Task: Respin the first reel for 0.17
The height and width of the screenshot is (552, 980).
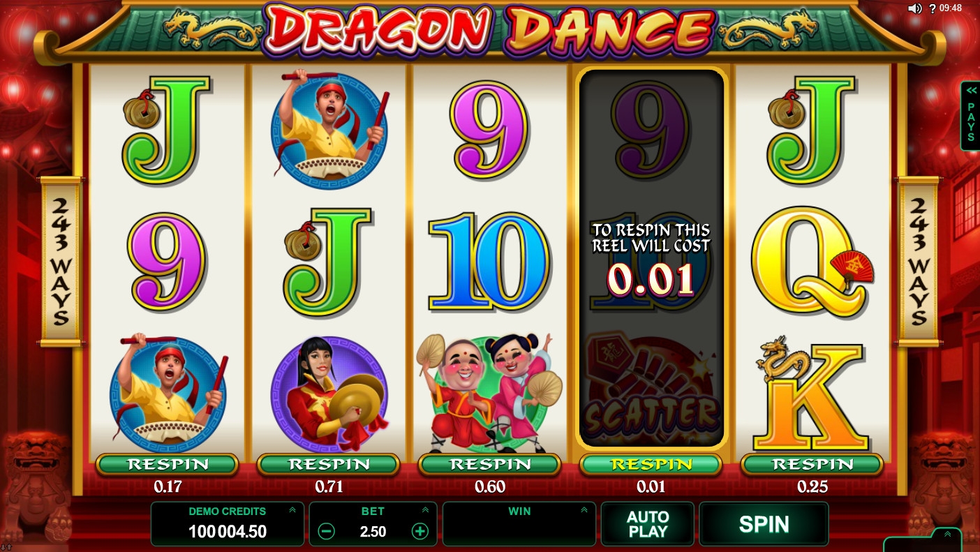Action: tap(168, 464)
